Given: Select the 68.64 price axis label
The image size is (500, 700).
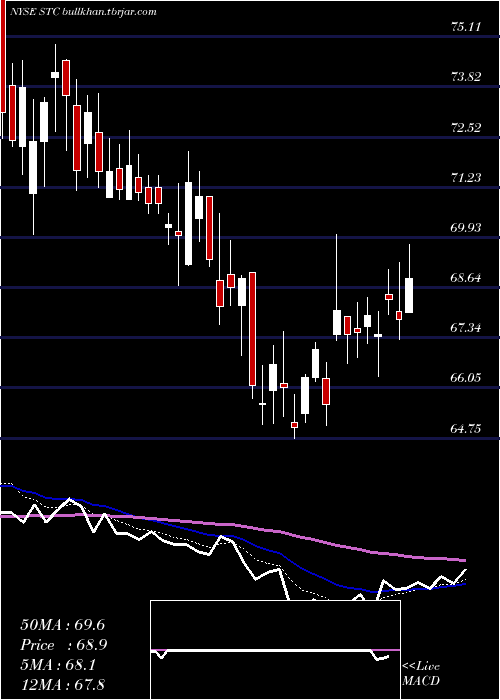Looking at the screenshot, I should coord(466,278).
